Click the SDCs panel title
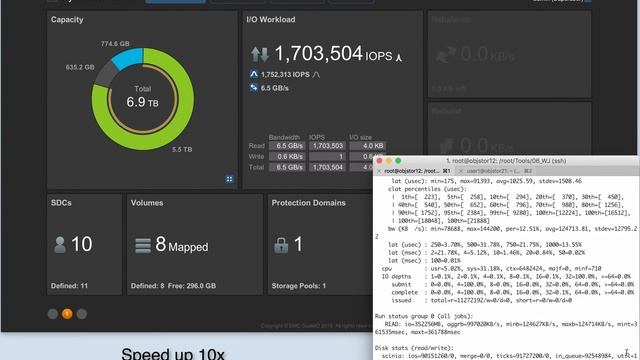This screenshot has height=360, width=640. pos(61,202)
